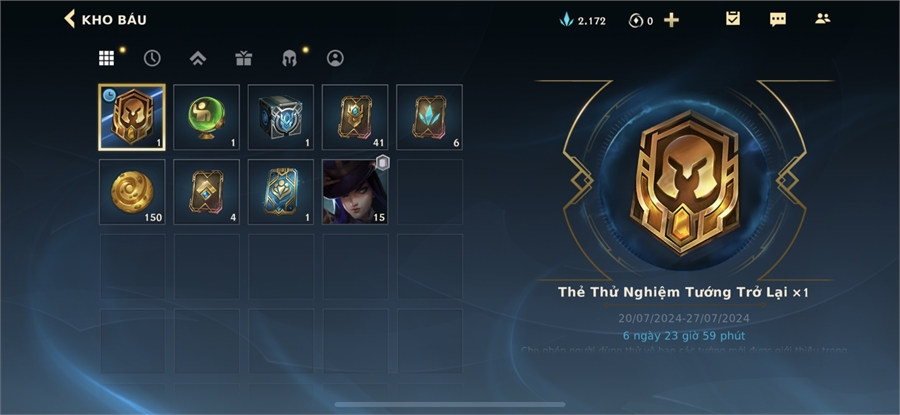Select the gold coin stack of 150
900x415 pixels.
pos(132,192)
